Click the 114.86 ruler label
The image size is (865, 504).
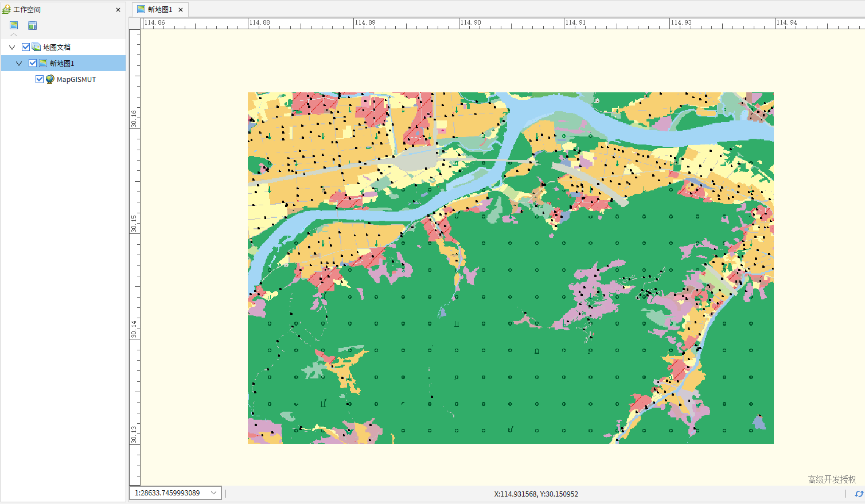pos(154,22)
